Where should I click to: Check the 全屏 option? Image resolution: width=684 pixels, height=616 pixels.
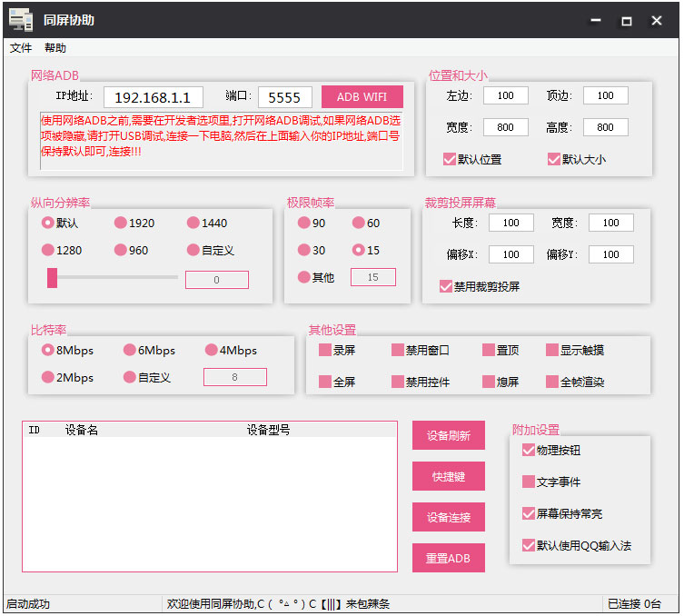(325, 382)
